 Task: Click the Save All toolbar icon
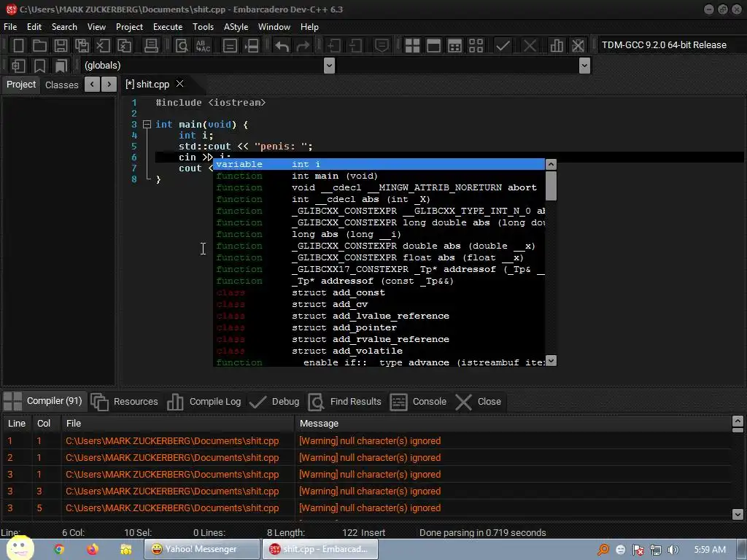82,46
